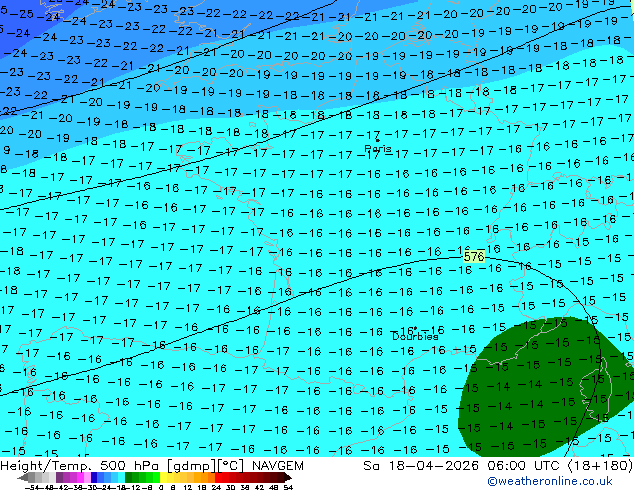Click the "(18+180)" forecast offset text
The height and width of the screenshot is (490, 634).
(x=600, y=466)
